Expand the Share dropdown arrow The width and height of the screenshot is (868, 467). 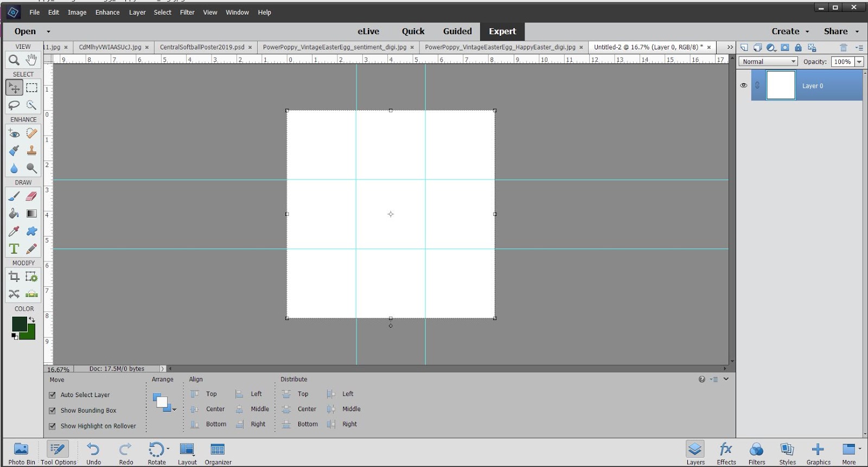tap(857, 31)
